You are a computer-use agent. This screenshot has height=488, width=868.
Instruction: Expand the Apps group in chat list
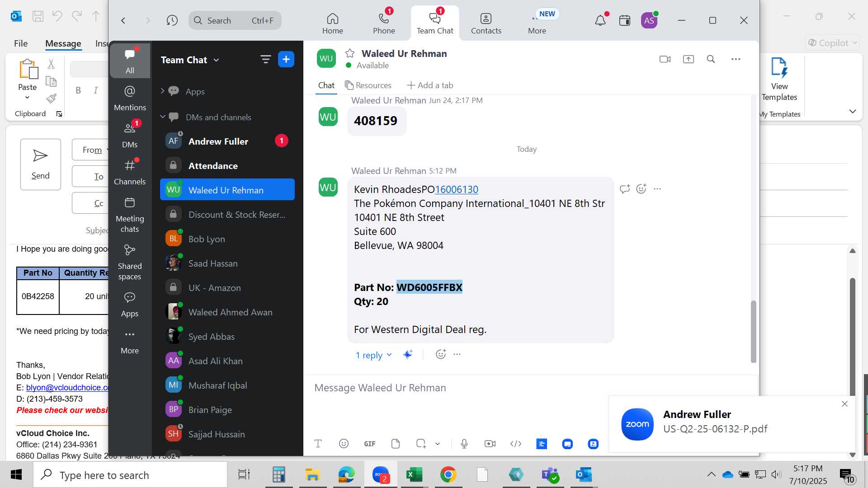pos(162,91)
